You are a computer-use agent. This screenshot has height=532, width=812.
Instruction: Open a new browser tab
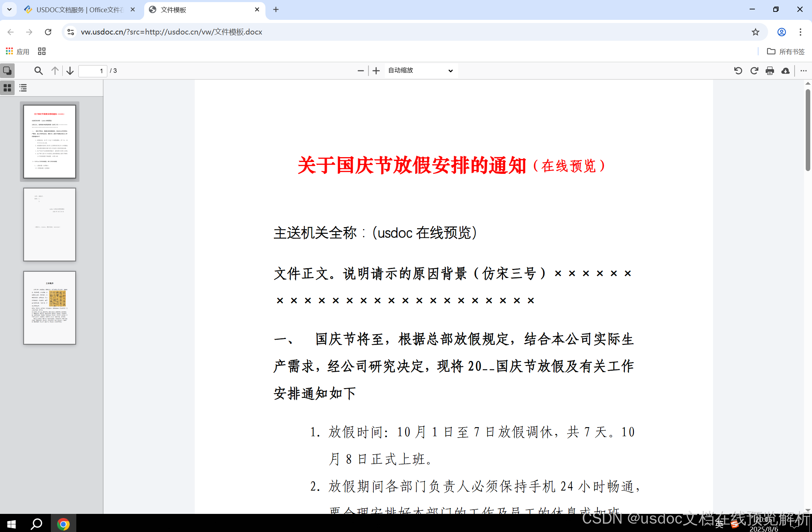[276, 9]
